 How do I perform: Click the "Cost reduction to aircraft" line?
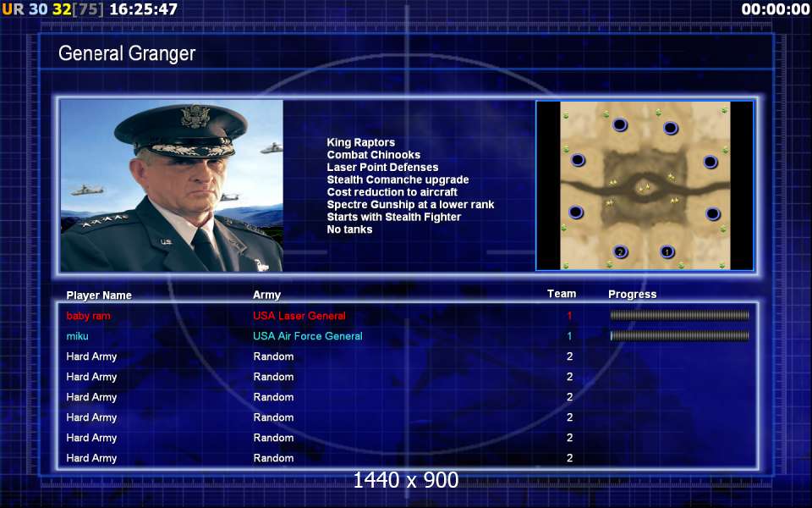click(392, 192)
